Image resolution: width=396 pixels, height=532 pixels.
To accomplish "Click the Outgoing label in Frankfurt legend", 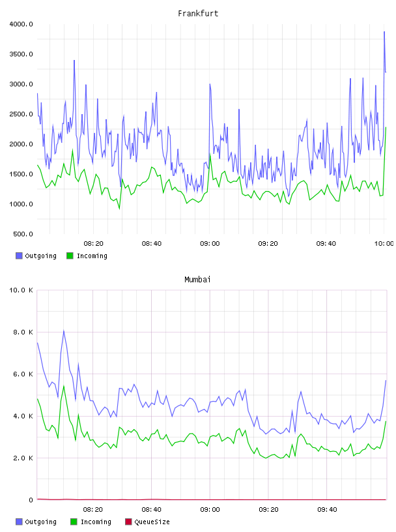I will (40, 256).
